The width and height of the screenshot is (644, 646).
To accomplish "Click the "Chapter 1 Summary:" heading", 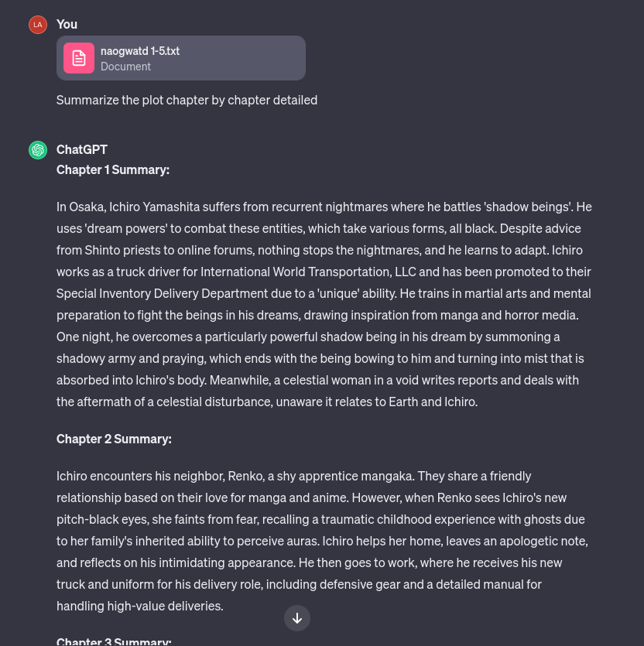I will [x=113, y=169].
